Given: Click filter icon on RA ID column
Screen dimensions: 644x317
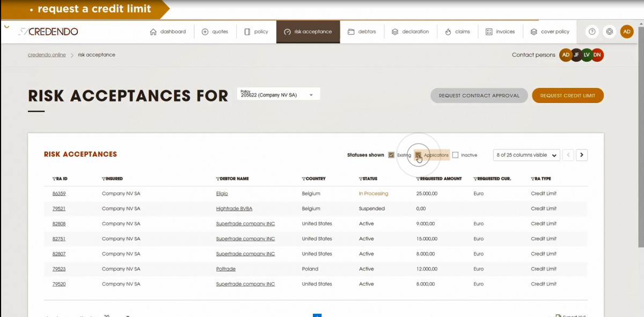Looking at the screenshot, I should [x=54, y=179].
